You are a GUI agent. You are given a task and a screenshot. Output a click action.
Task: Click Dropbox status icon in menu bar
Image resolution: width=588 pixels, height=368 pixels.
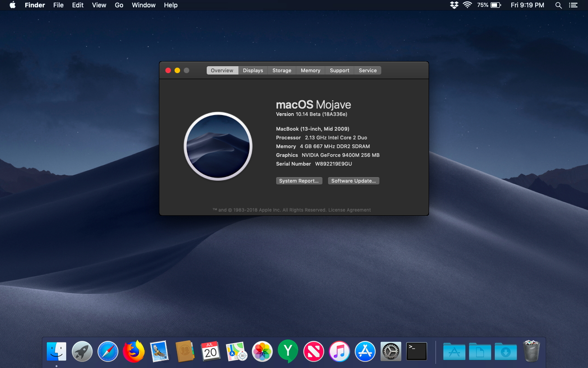point(454,5)
